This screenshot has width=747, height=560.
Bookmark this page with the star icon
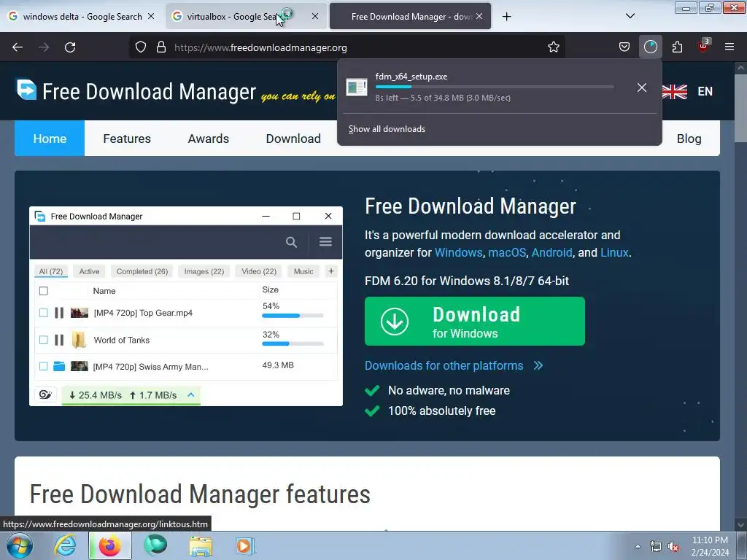(553, 47)
